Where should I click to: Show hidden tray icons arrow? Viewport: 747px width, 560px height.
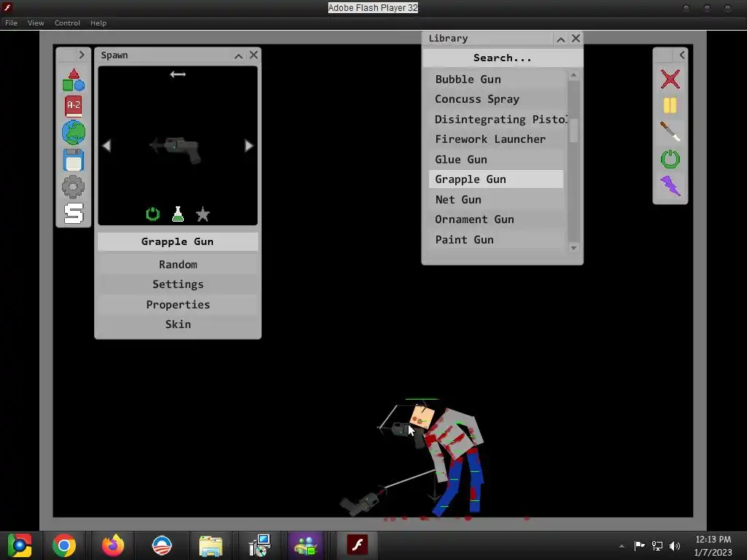tap(622, 546)
